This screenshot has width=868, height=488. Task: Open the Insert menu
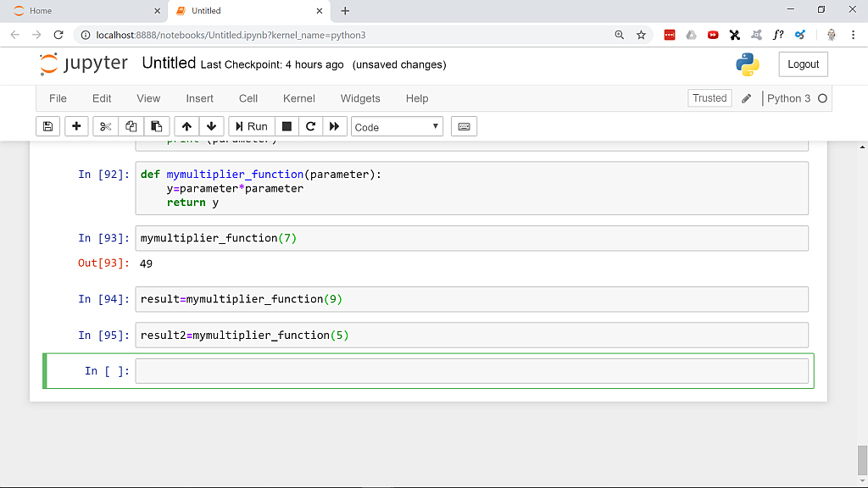coord(199,98)
